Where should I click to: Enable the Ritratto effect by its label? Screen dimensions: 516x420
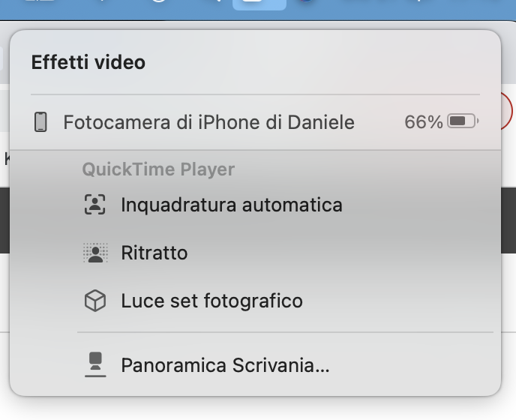154,253
